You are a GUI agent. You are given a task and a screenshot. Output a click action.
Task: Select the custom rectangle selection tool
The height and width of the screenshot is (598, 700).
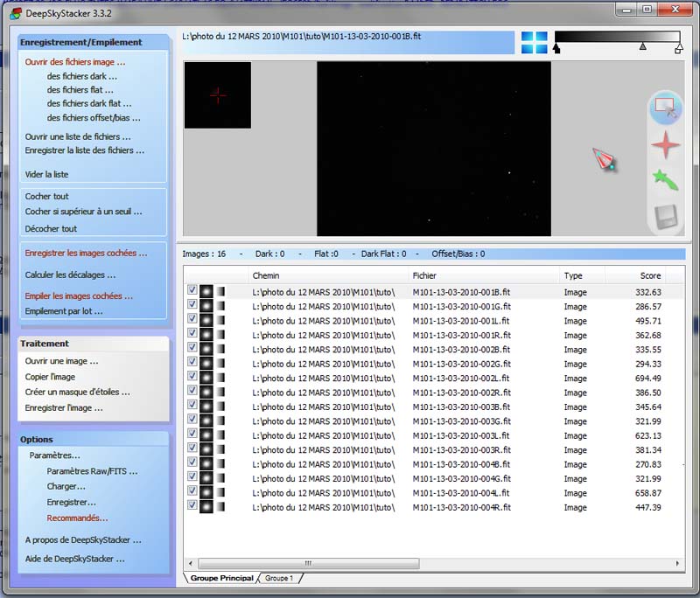666,107
